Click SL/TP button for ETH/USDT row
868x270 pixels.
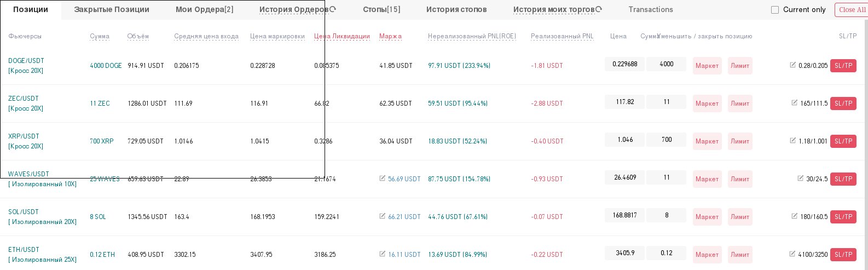point(843,255)
